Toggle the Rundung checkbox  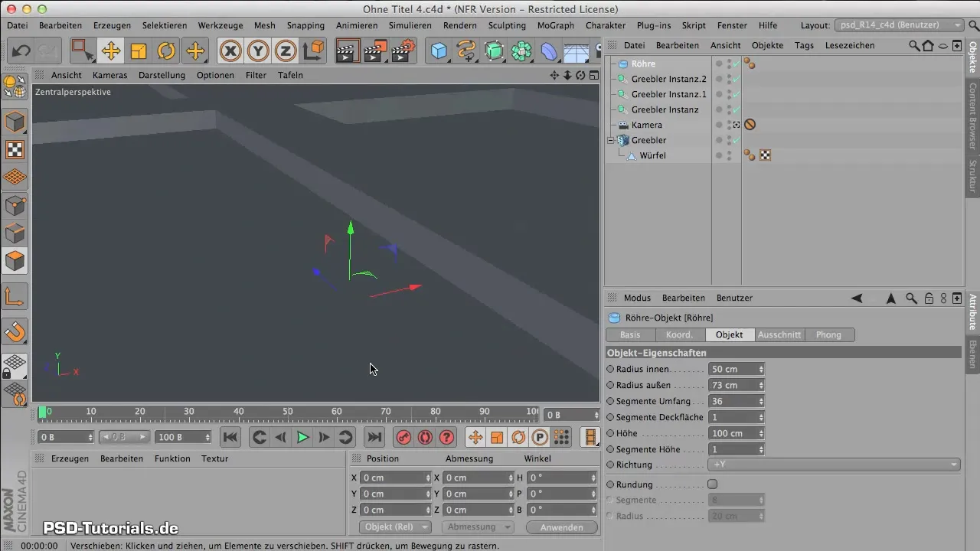[x=712, y=484]
